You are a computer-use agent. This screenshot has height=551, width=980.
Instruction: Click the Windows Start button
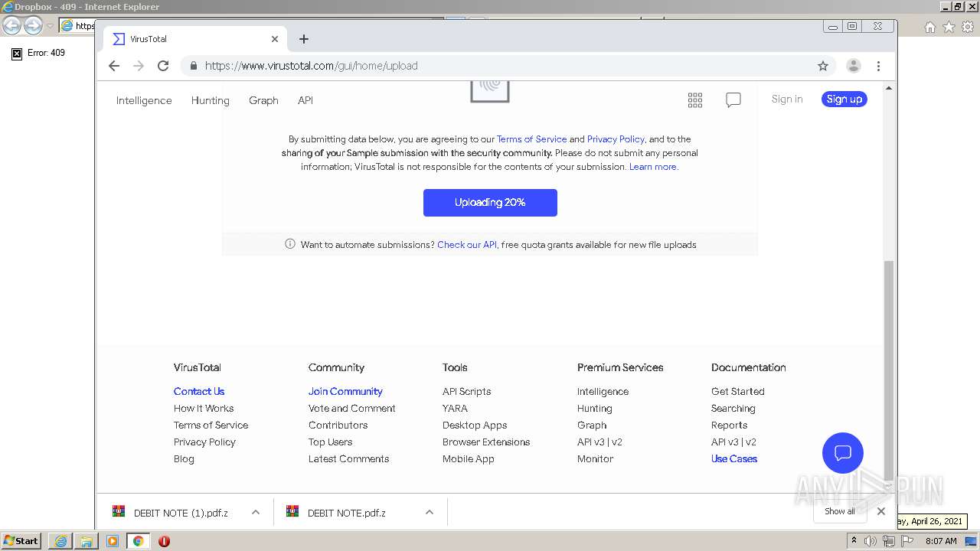(x=21, y=540)
